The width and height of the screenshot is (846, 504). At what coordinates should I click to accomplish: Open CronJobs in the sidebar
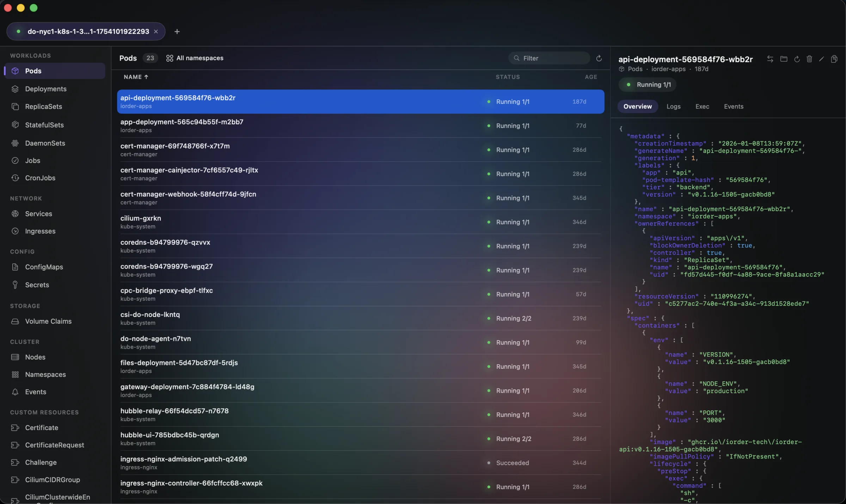tap(55, 178)
